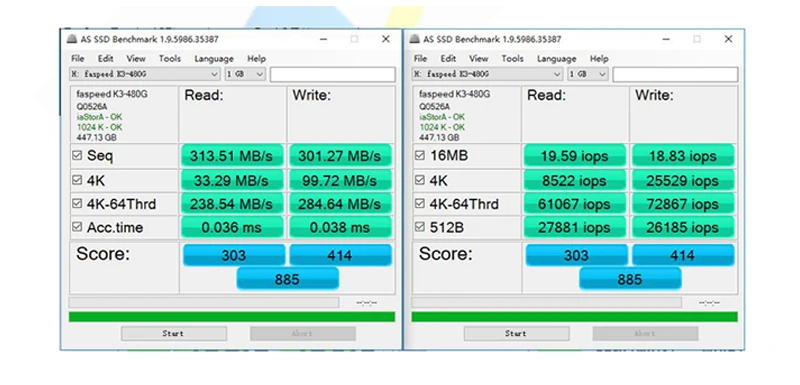
Task: Open the 1 GB size dropdown in right window
Action: tap(588, 74)
